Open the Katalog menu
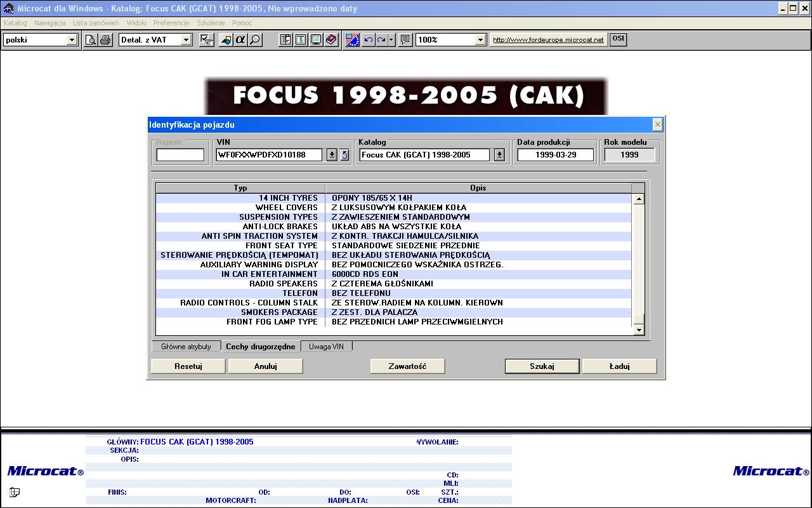This screenshot has width=812, height=508. point(15,23)
